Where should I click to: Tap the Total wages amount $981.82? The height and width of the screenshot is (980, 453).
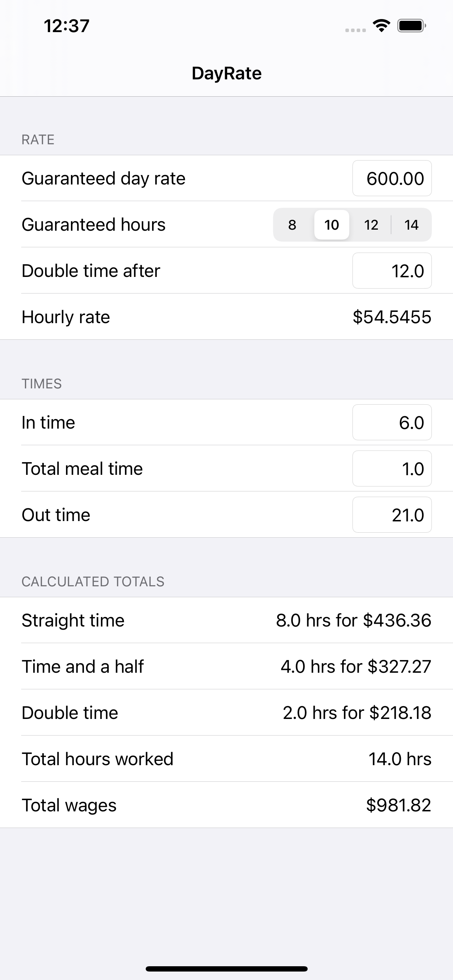click(399, 805)
